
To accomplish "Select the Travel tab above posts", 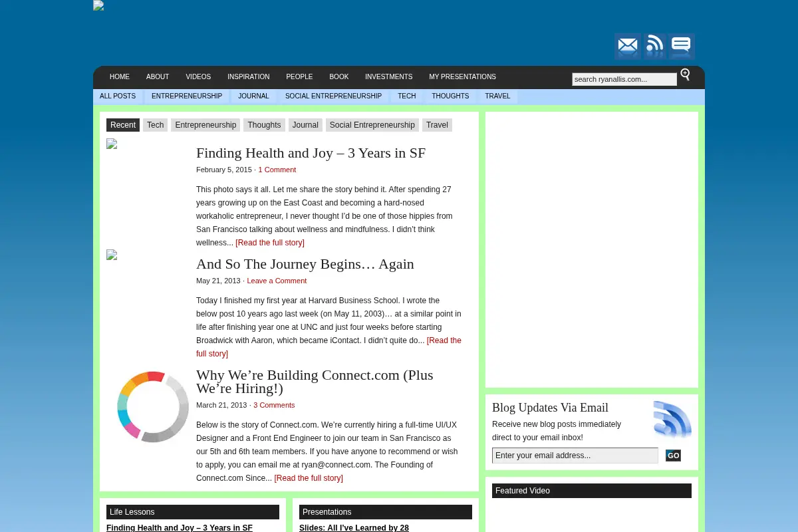I will pos(437,125).
